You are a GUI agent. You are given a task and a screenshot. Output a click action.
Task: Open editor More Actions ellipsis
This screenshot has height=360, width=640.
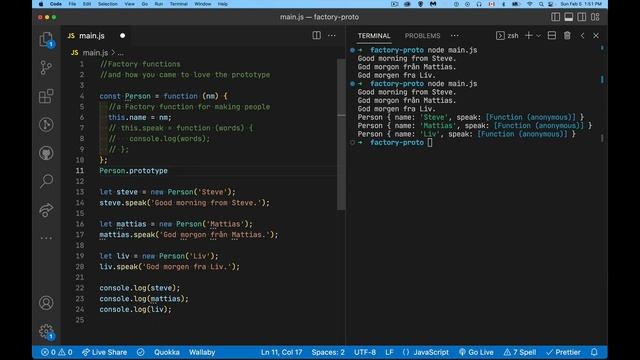[x=332, y=36]
